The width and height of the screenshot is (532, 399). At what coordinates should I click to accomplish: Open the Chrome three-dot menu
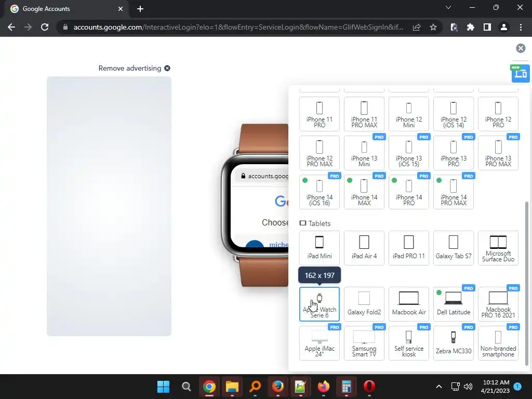(521, 27)
